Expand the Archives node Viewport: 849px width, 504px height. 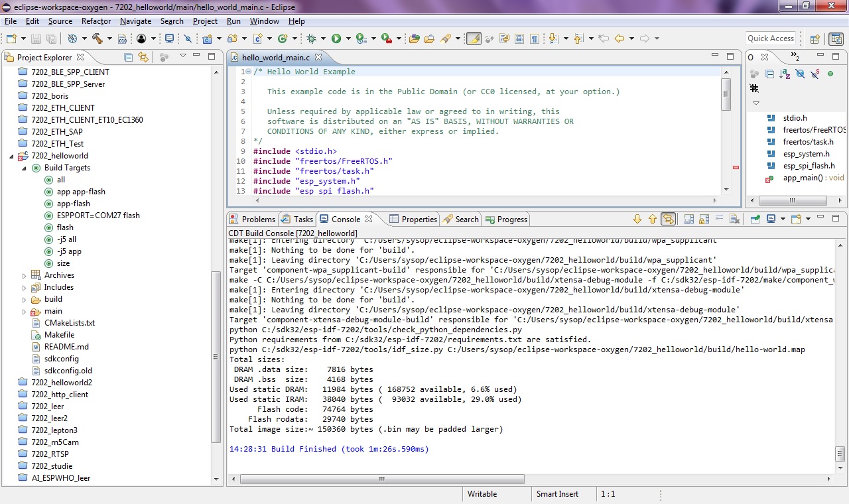point(25,275)
